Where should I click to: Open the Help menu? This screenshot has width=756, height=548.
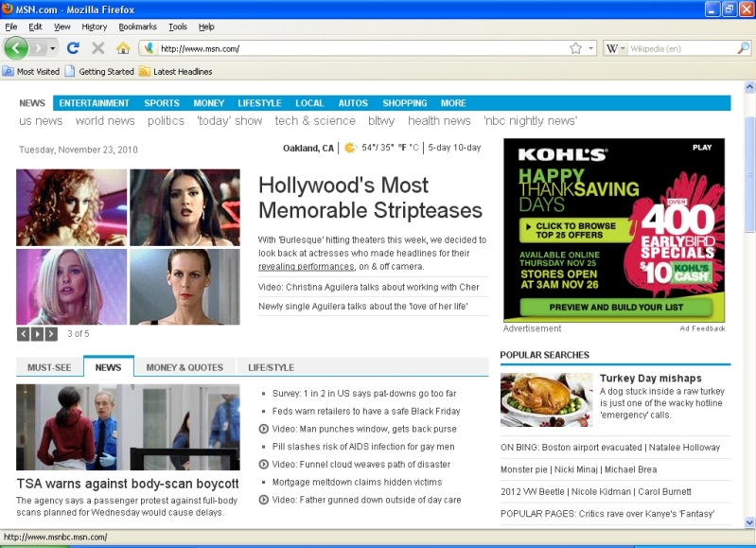click(206, 27)
